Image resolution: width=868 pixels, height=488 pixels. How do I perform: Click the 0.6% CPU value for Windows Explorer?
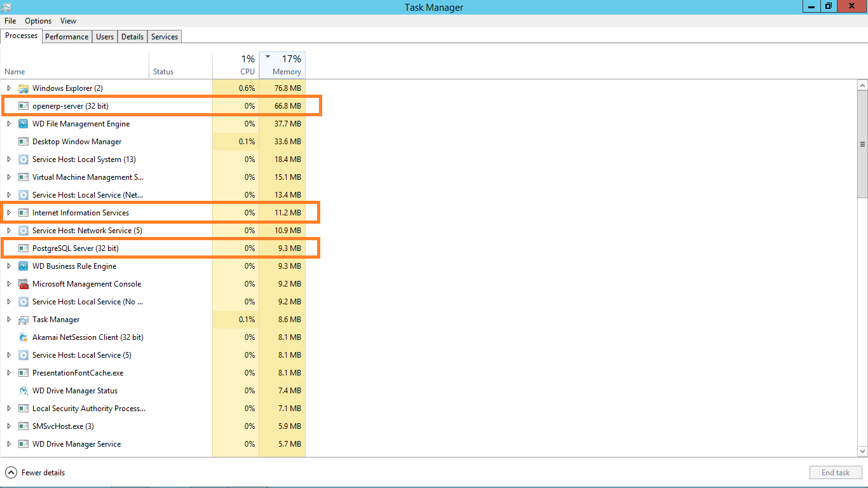tap(247, 88)
